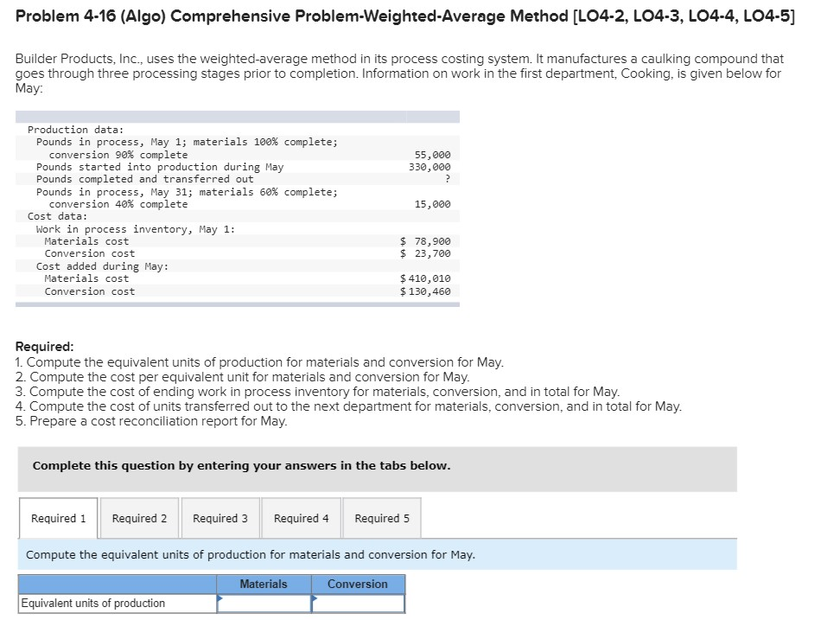Select the Conversion column header
Screen dimensions: 840x620
tap(358, 584)
